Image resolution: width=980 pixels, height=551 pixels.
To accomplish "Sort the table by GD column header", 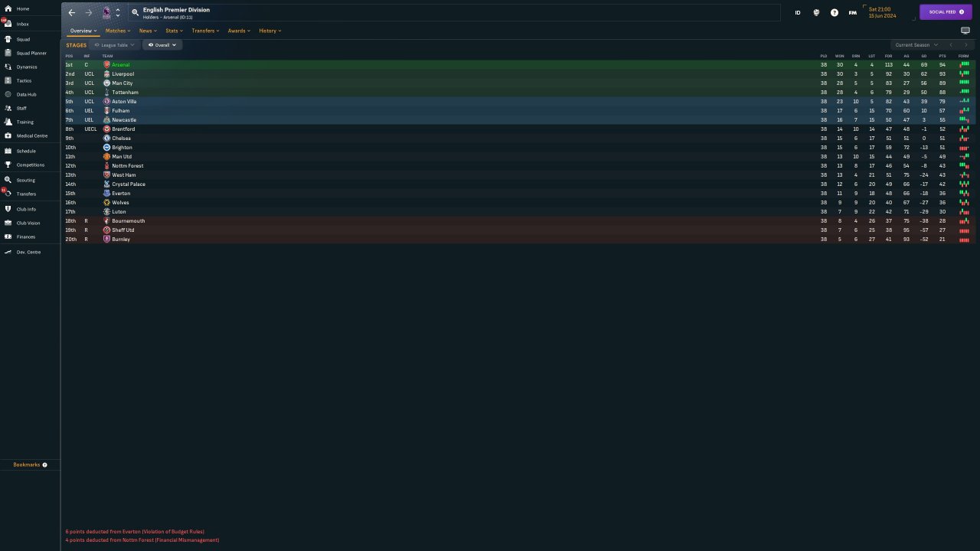I will pos(924,56).
